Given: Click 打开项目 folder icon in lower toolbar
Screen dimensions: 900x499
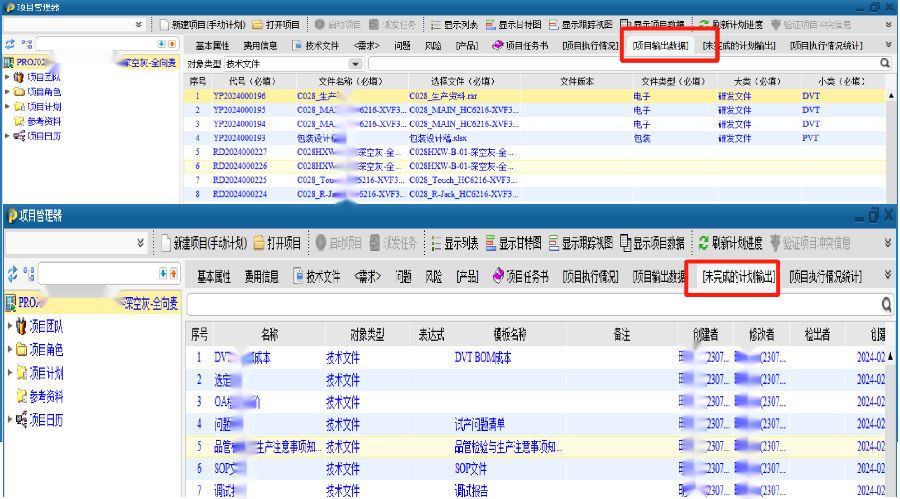Looking at the screenshot, I should point(260,243).
